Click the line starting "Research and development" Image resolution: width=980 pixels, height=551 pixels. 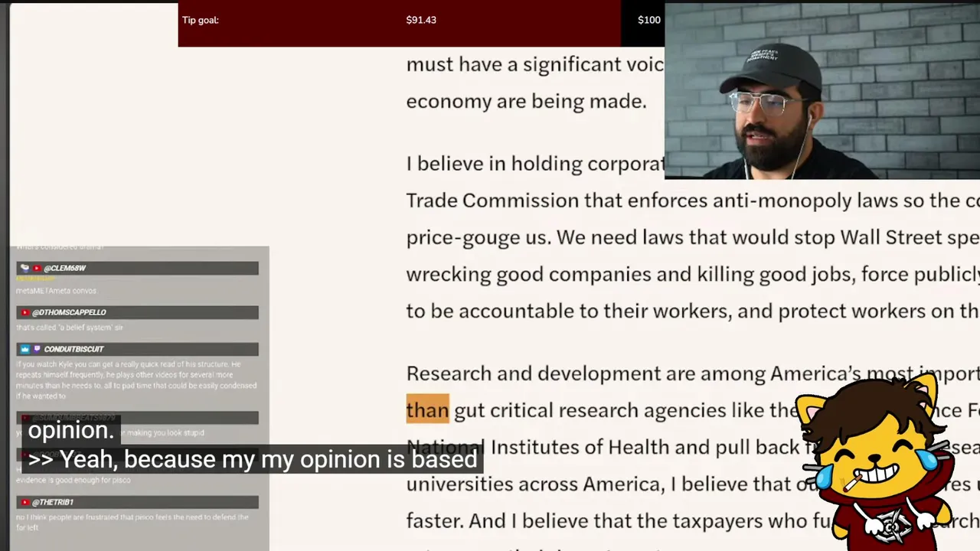tap(693, 373)
